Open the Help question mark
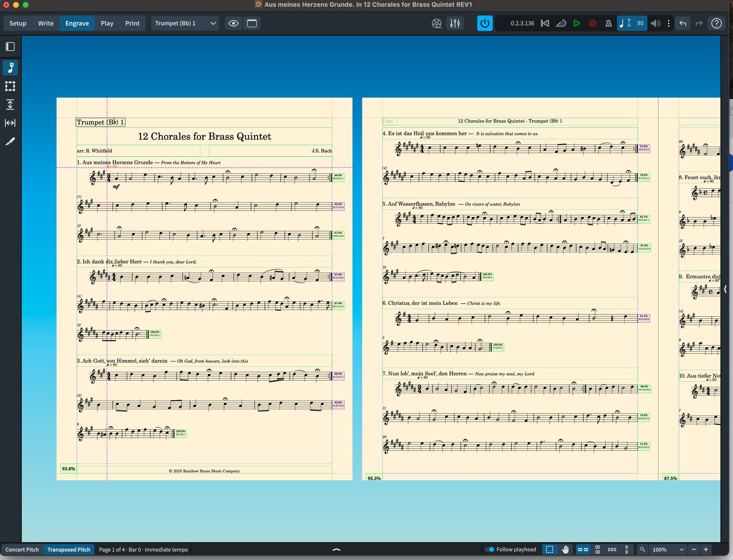Viewport: 733px width, 560px height. pyautogui.click(x=717, y=23)
